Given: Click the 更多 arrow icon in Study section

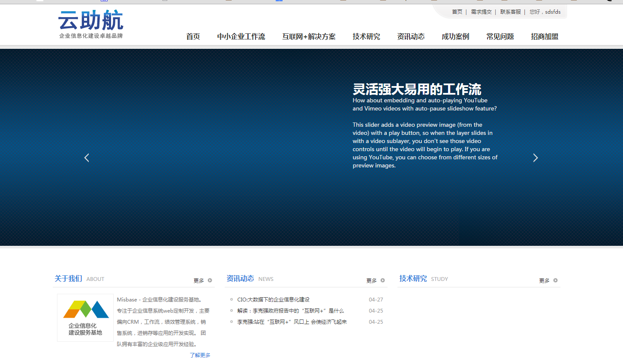Looking at the screenshot, I should tap(555, 280).
